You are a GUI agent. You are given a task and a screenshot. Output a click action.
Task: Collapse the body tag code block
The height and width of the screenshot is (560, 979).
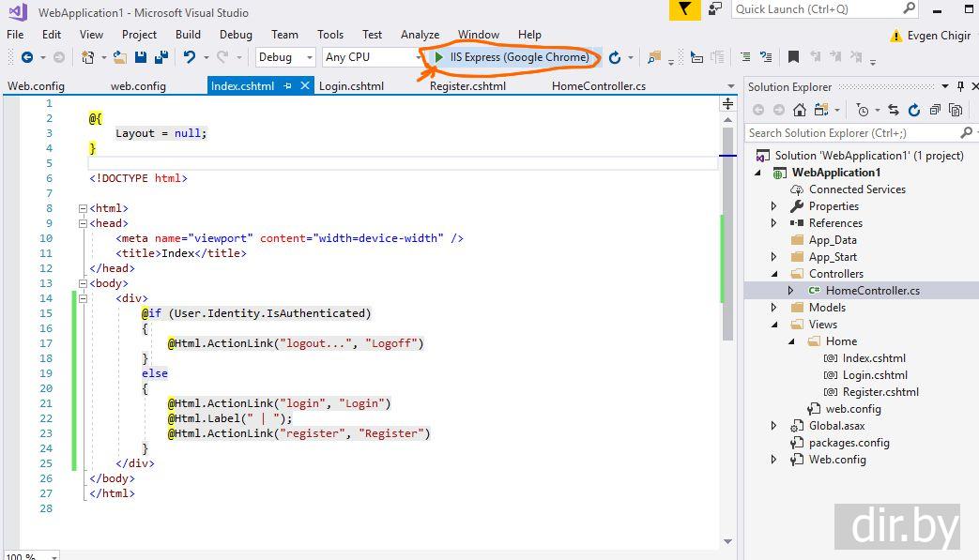click(x=83, y=283)
